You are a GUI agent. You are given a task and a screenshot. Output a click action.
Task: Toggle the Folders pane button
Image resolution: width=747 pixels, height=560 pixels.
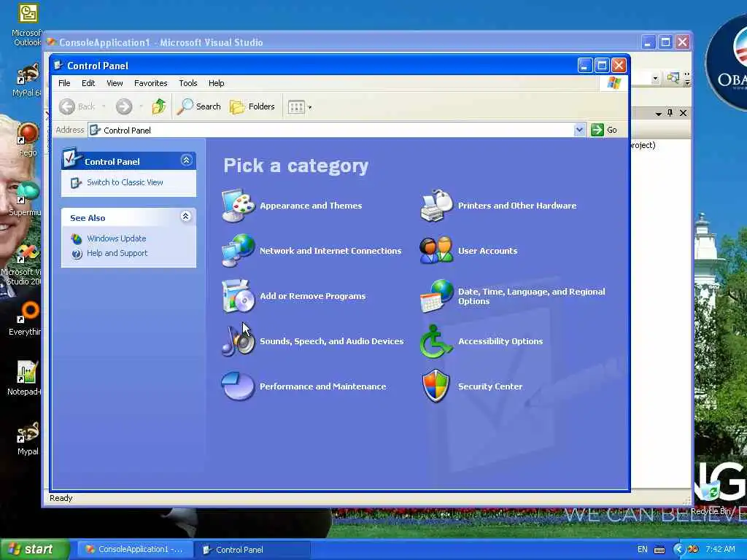(x=252, y=106)
